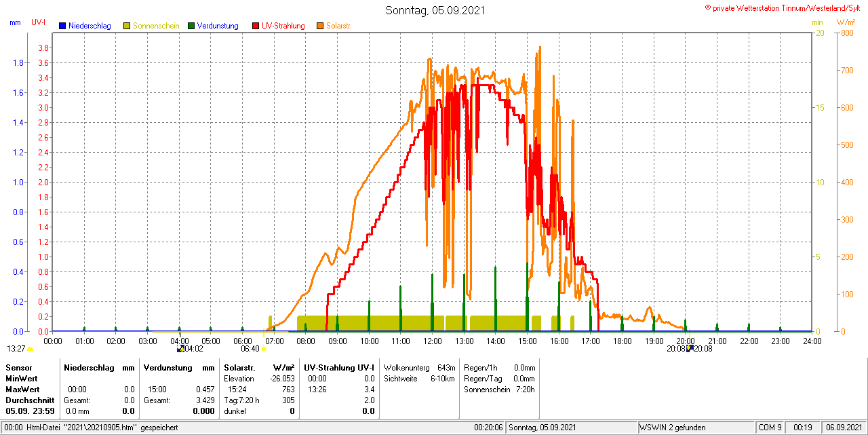Click the Durchschnitt row label
868x435 pixels.
pos(30,400)
